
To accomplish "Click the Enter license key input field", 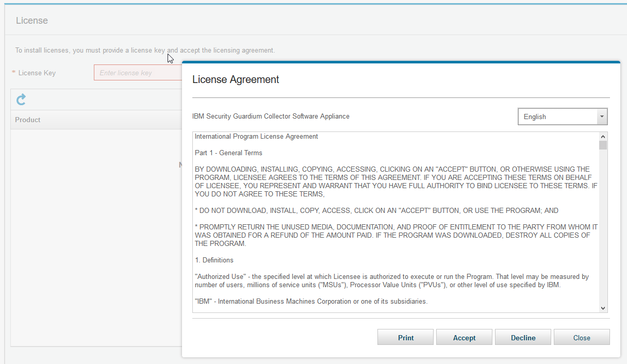I will click(137, 73).
